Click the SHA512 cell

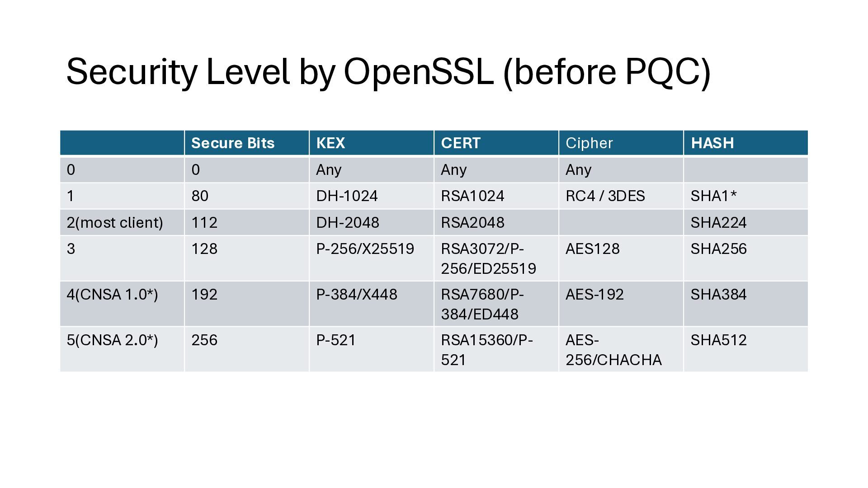718,340
